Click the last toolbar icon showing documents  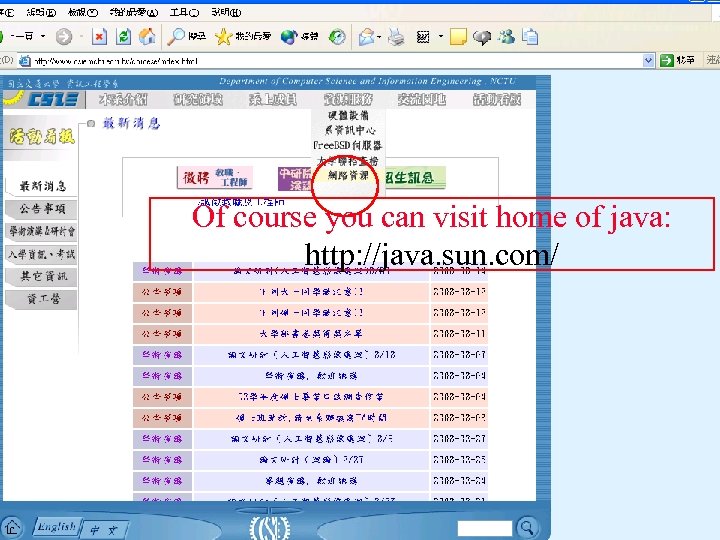click(530, 36)
